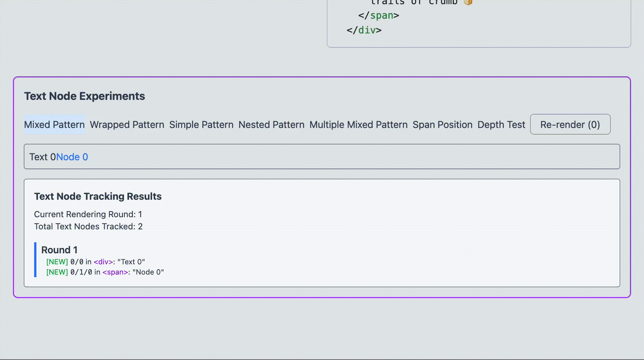The width and height of the screenshot is (644, 360).
Task: Choose the Nested Pattern option
Action: [x=272, y=125]
